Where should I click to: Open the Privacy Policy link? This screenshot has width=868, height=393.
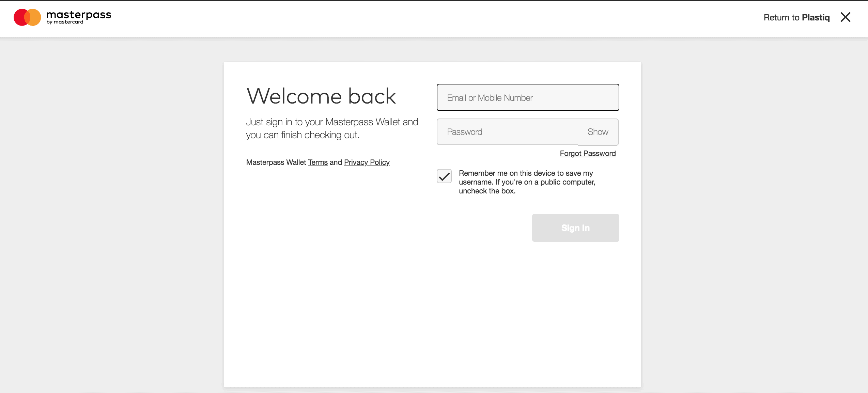pyautogui.click(x=367, y=162)
